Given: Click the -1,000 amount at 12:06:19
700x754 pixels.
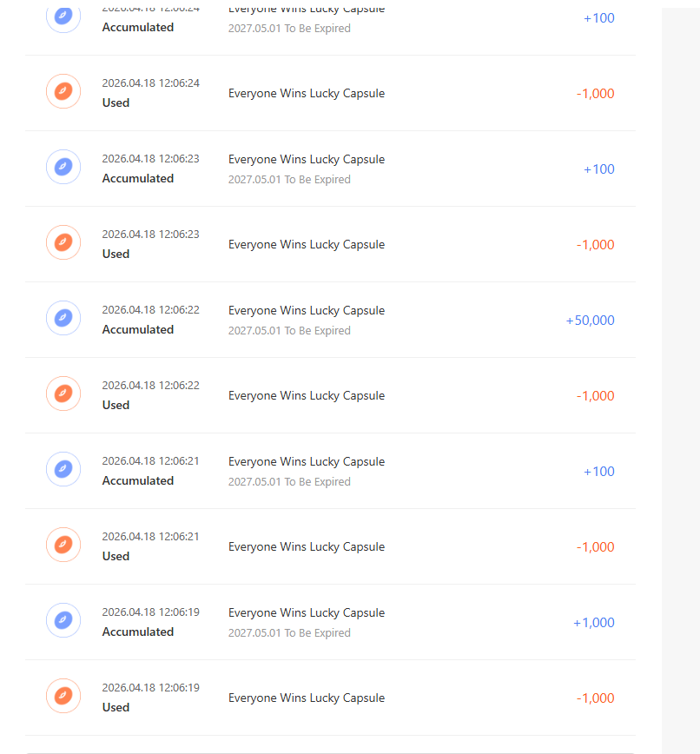Looking at the screenshot, I should click(x=595, y=698).
